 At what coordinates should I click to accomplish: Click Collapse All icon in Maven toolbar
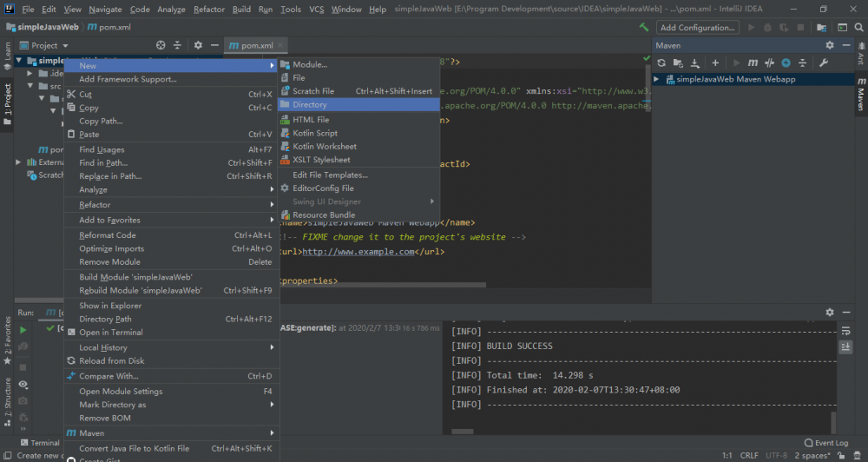pyautogui.click(x=802, y=63)
